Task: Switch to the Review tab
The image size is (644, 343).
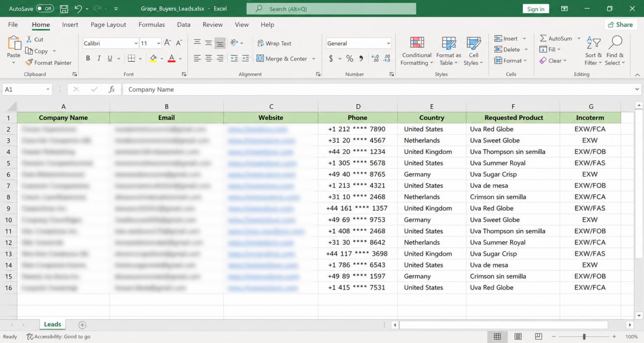Action: tap(212, 25)
